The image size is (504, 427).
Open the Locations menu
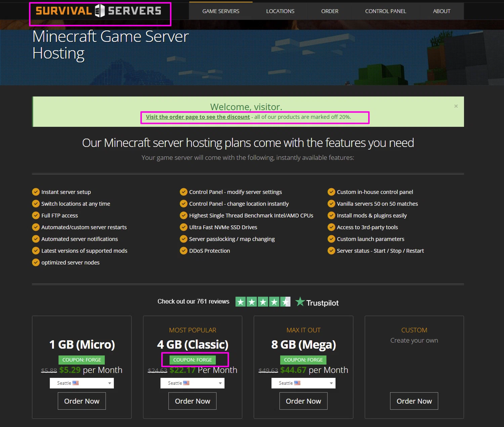pos(280,11)
